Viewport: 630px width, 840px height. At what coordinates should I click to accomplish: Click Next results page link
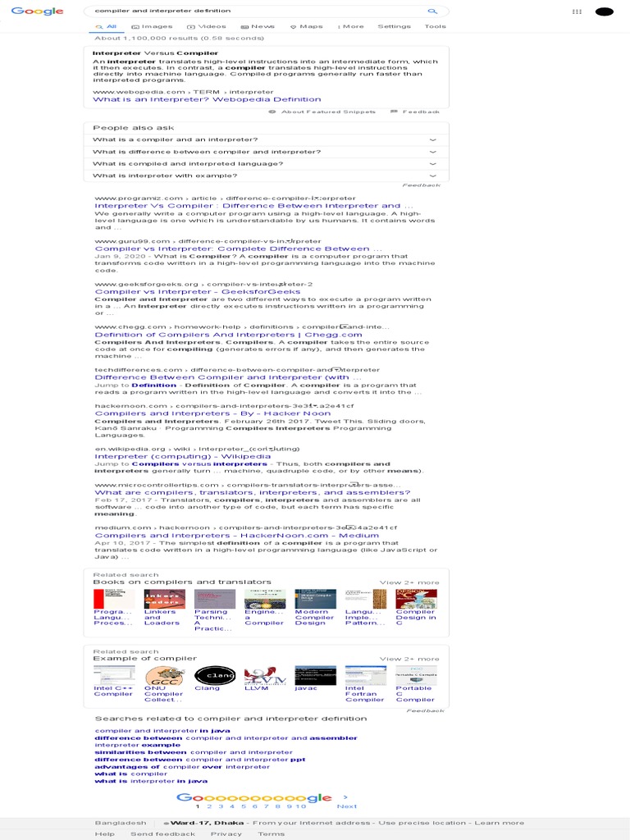(x=347, y=806)
